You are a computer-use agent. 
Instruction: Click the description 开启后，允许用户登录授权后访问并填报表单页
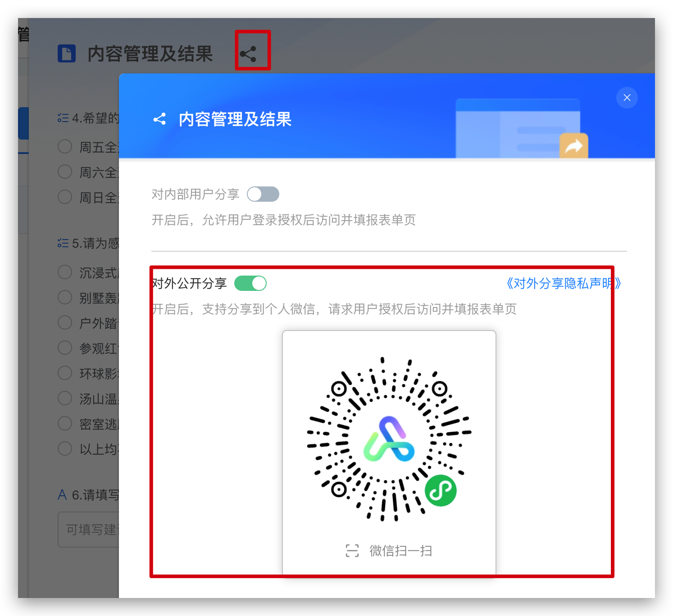coord(284,220)
